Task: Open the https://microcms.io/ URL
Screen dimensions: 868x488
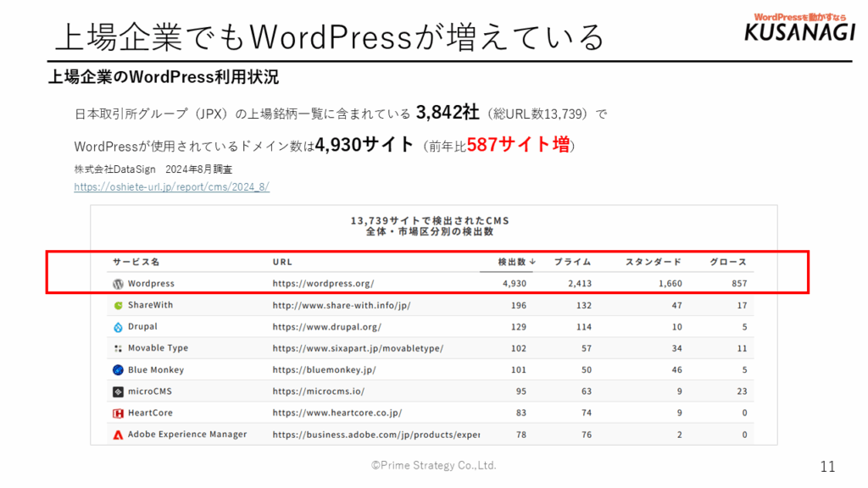Action: coord(319,391)
